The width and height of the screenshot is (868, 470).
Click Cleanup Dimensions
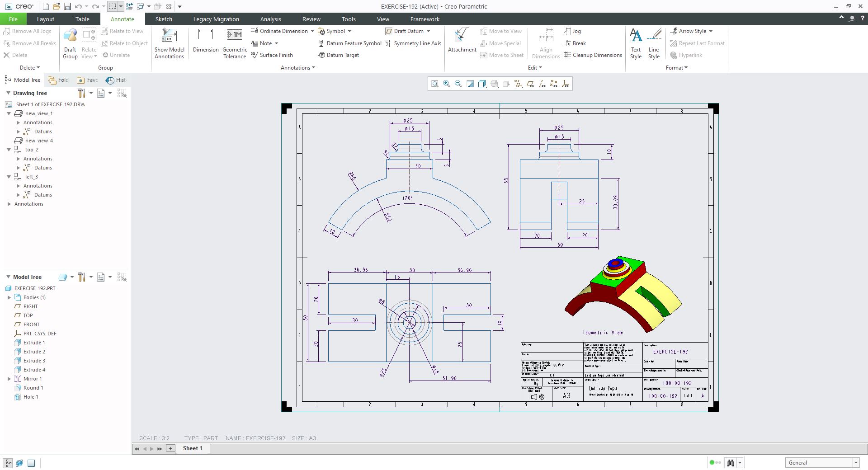pos(593,55)
